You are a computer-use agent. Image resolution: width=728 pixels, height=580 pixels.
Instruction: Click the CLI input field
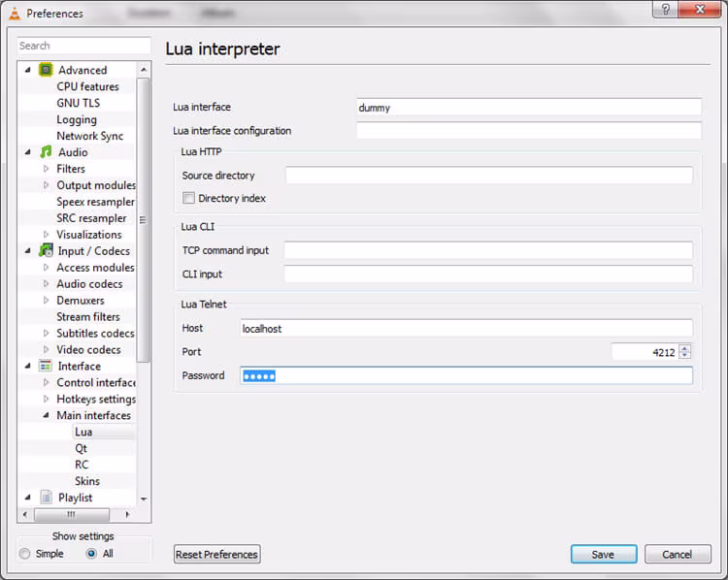(488, 274)
